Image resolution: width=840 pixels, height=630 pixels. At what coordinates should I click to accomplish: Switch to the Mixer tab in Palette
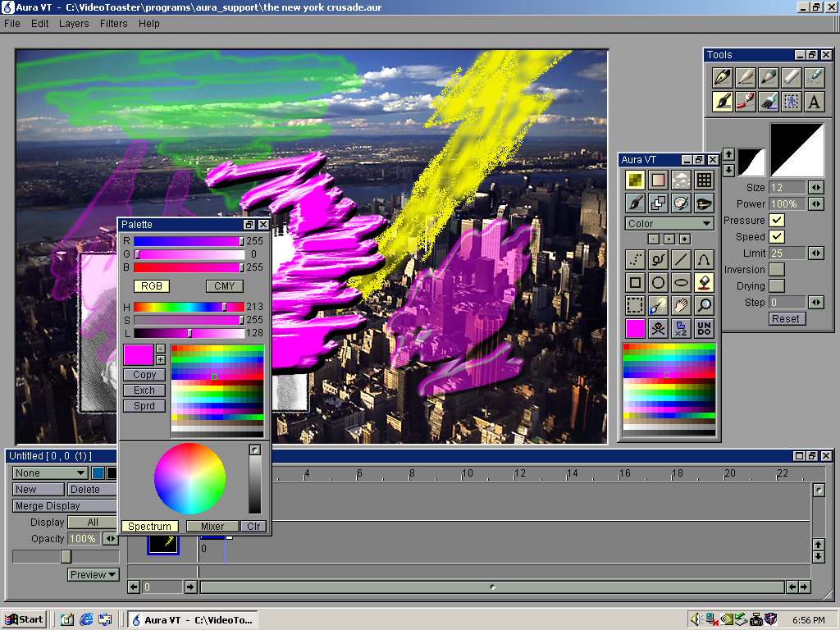212,527
